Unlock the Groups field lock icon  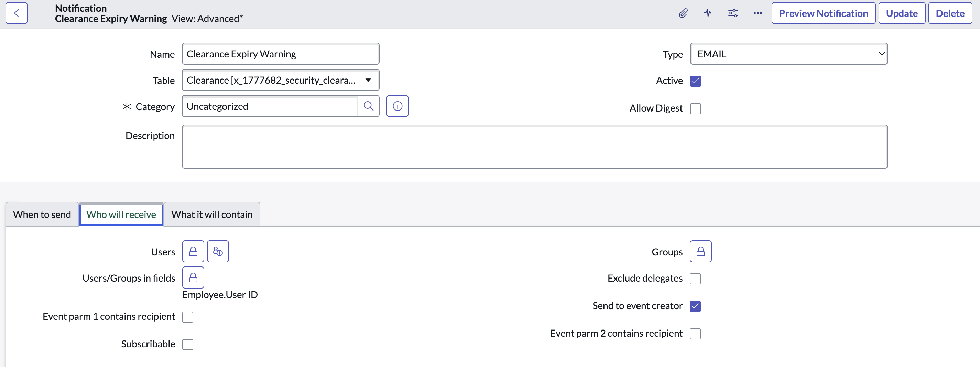click(x=700, y=251)
